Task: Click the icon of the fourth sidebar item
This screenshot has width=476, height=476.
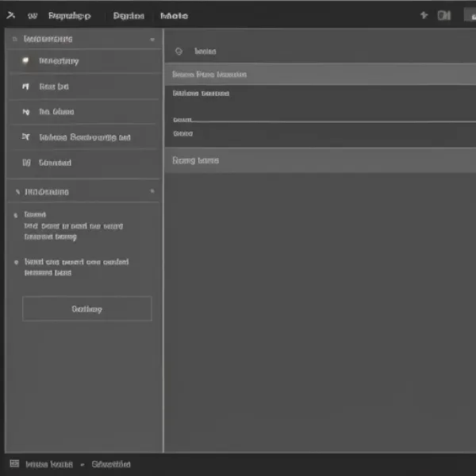Action: [x=25, y=137]
